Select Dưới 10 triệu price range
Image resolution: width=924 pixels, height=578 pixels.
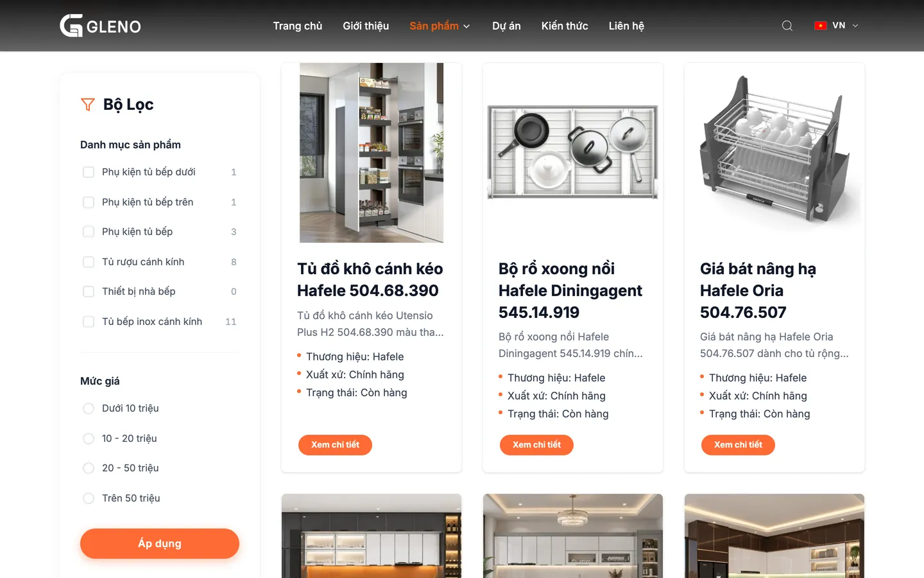coord(89,408)
